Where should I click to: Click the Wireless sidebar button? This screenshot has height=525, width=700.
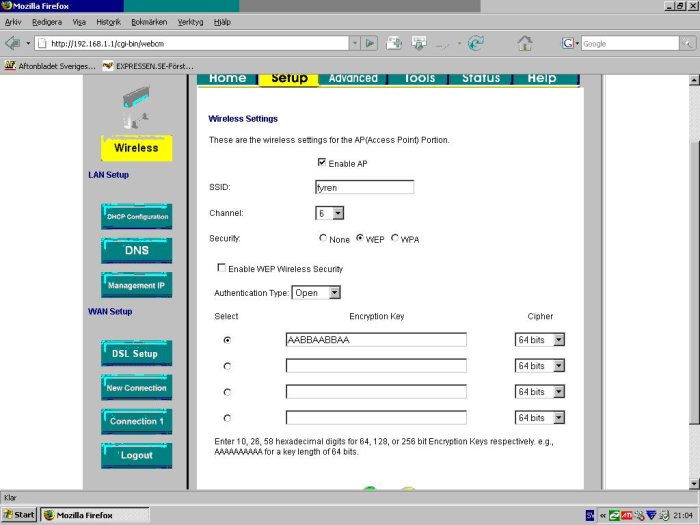[136, 148]
